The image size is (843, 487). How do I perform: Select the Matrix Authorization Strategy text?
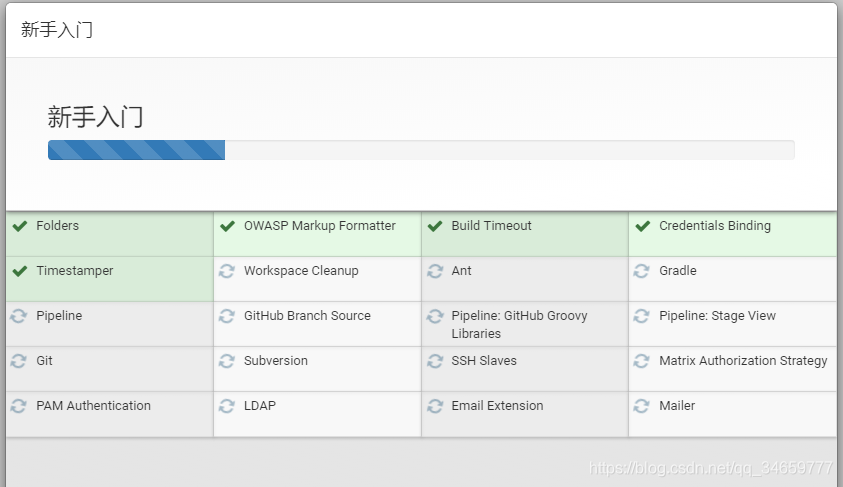point(744,361)
